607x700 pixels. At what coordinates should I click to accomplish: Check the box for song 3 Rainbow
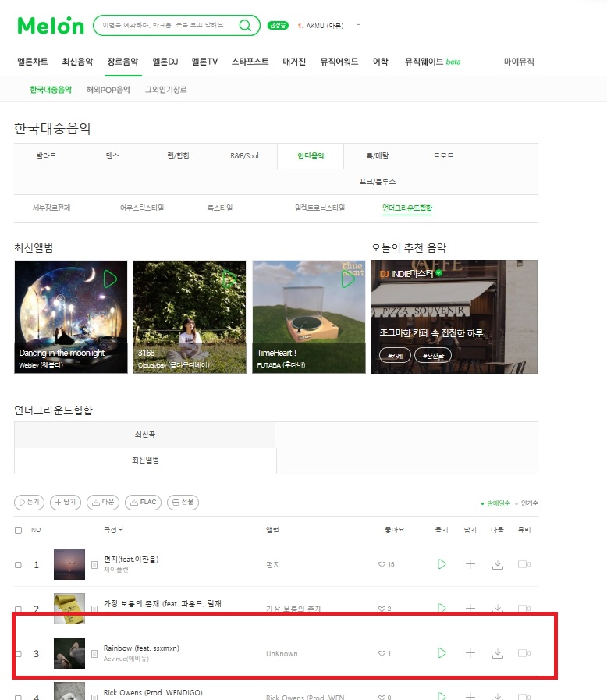point(18,654)
